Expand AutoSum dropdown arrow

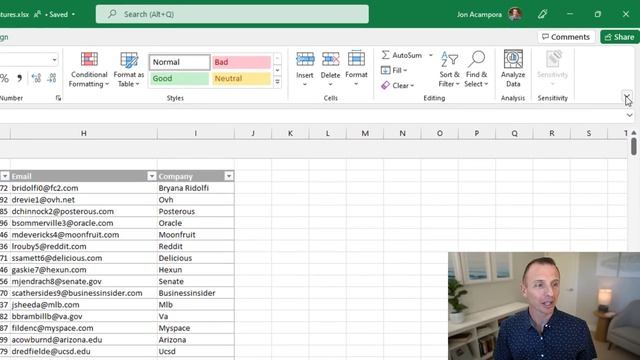point(431,55)
